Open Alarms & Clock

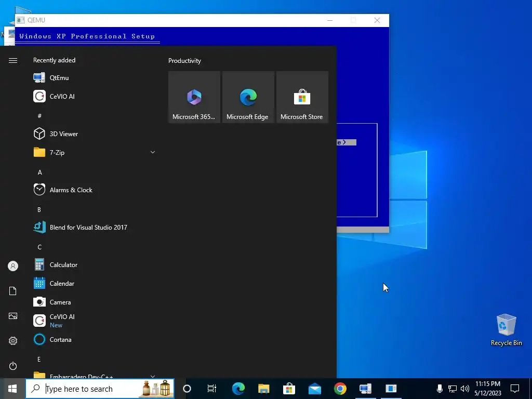[x=95, y=190]
